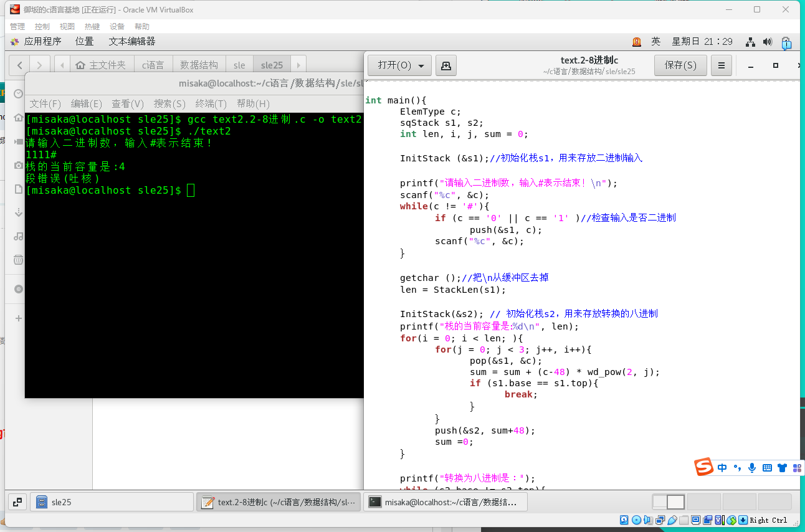Viewport: 805px width, 532px height.
Task: Open the 打开(O) dropdown in gedit
Action: pos(399,65)
